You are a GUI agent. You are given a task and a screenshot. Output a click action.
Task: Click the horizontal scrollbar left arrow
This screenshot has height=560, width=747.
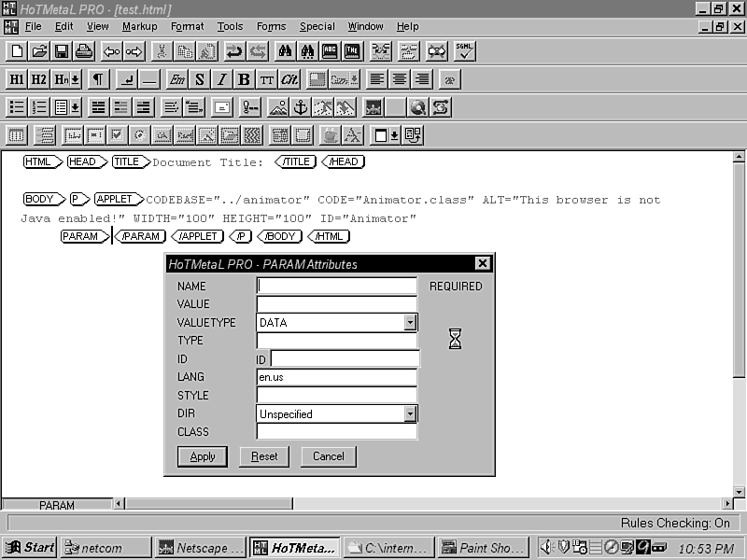(119, 503)
